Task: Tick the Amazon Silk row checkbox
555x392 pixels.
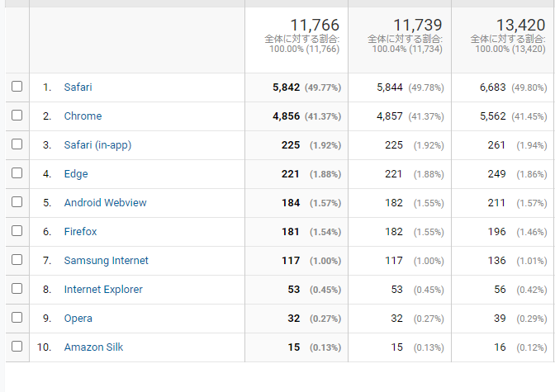Action: [x=17, y=347]
